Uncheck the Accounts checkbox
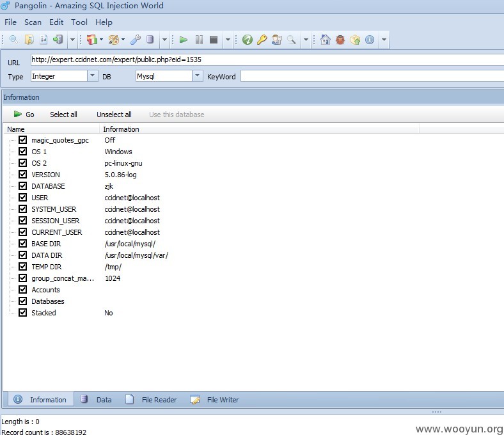Image resolution: width=504 pixels, height=435 pixels. click(22, 289)
